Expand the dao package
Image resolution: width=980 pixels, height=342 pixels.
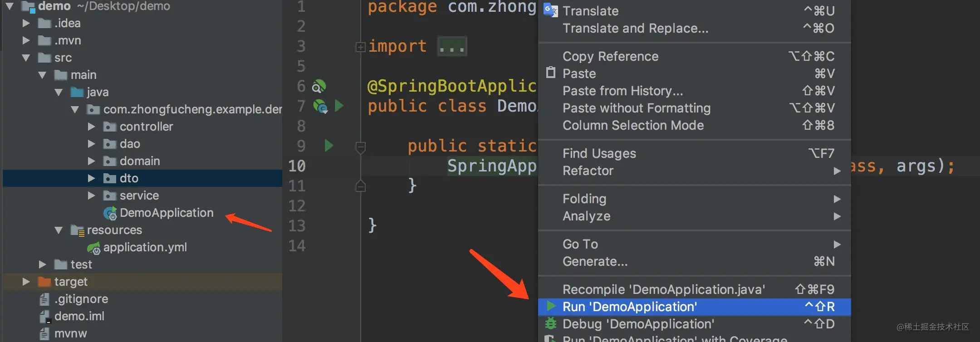92,144
